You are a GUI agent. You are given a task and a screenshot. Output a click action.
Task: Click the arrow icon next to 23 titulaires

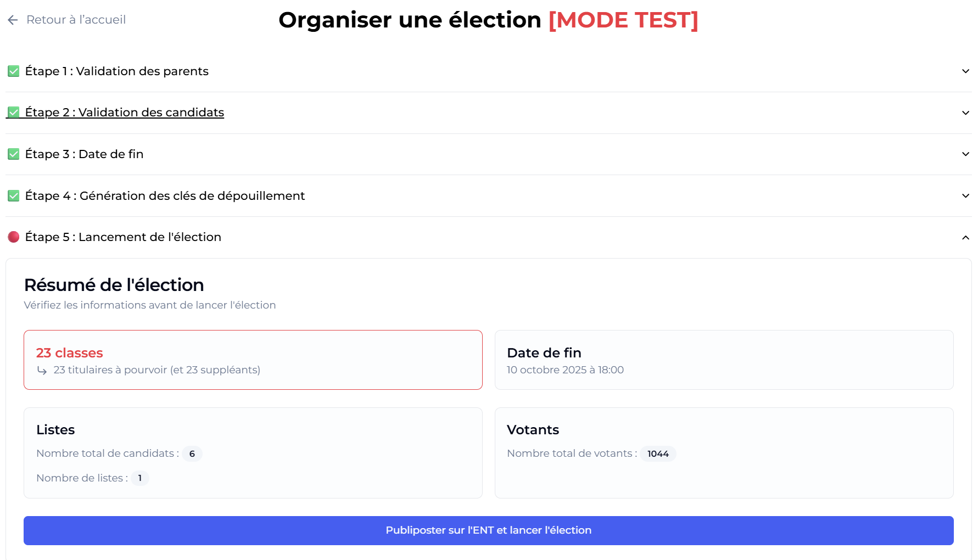[x=42, y=369]
